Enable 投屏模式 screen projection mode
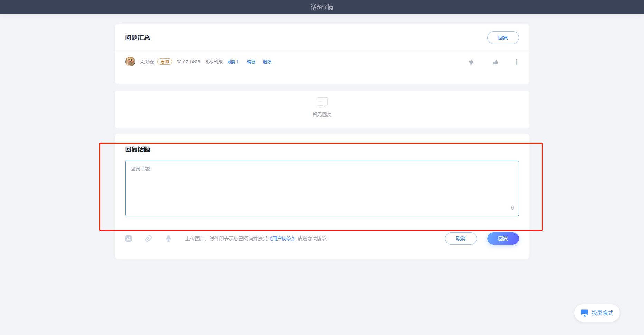644x335 pixels. coord(597,313)
